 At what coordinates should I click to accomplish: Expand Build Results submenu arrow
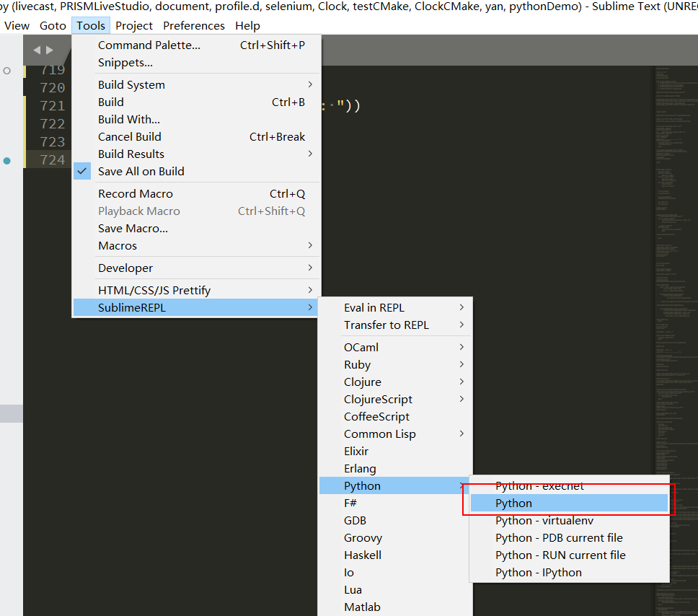point(310,154)
